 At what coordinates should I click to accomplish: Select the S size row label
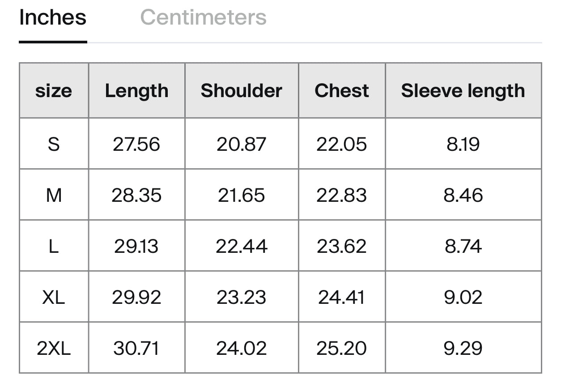(x=54, y=144)
